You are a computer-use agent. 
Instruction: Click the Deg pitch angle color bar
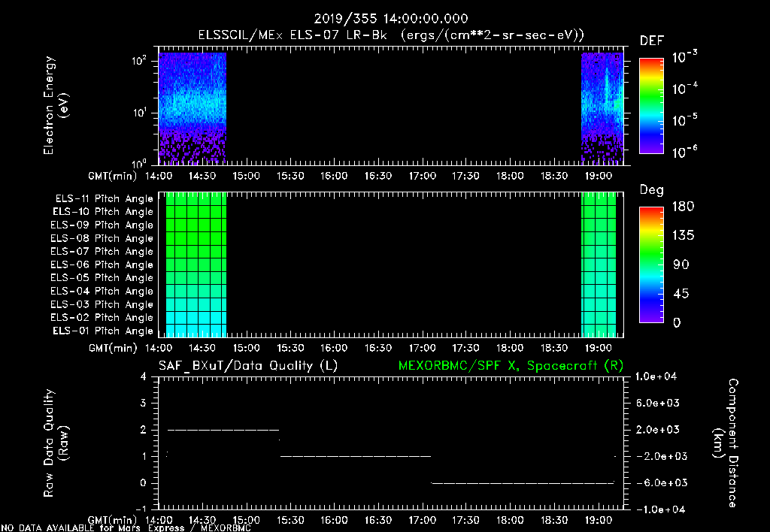[651, 265]
